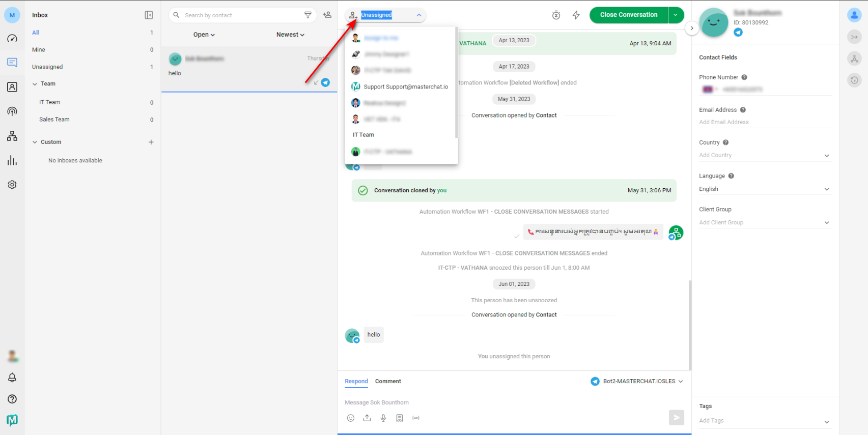Click the conversation history scrollbar
Screen dimensions: 868x435
[x=690, y=326]
